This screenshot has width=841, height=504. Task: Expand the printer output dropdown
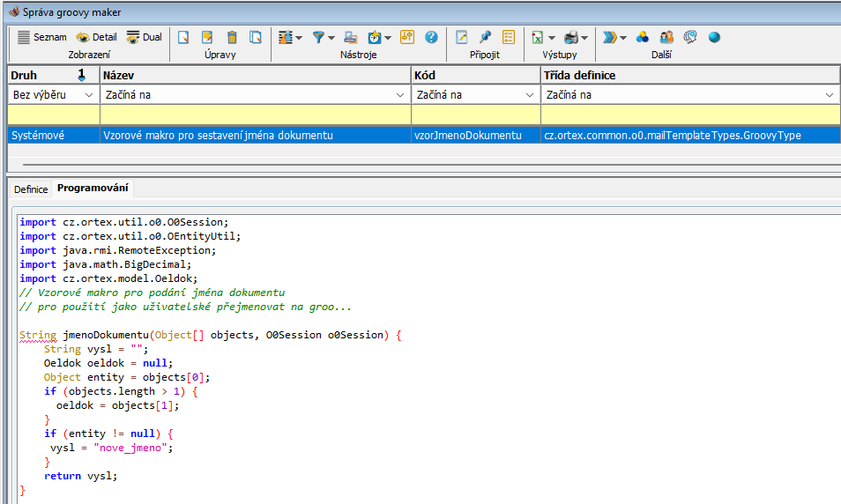[x=585, y=38]
